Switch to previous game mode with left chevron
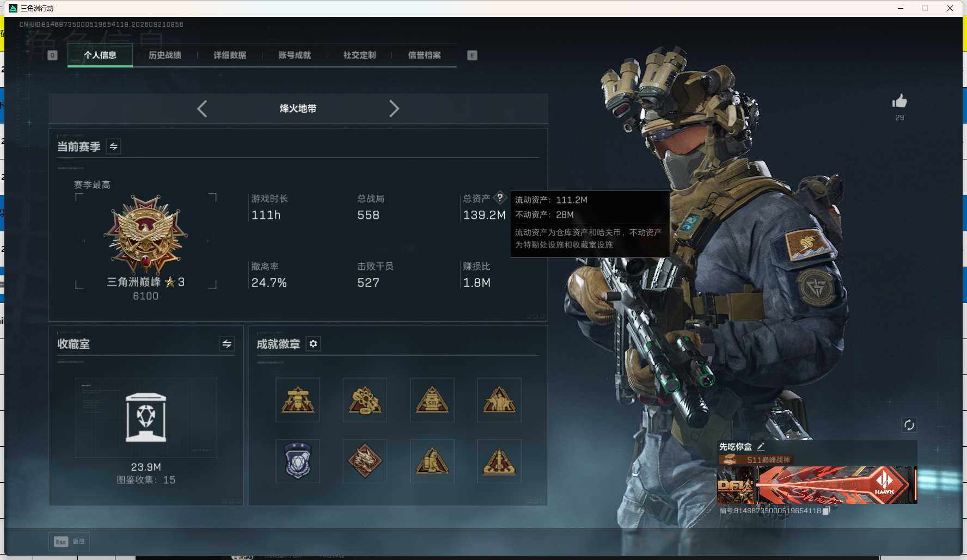967x560 pixels. pyautogui.click(x=202, y=108)
